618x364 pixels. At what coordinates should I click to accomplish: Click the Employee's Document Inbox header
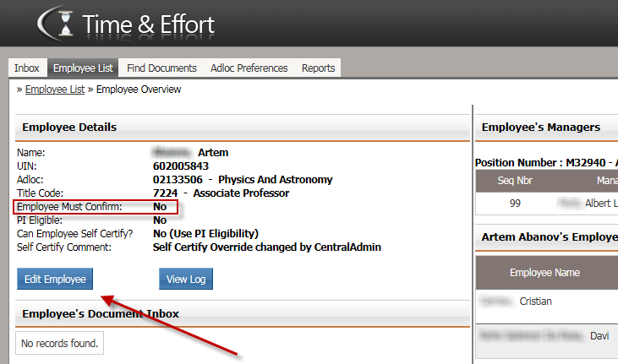(x=101, y=314)
